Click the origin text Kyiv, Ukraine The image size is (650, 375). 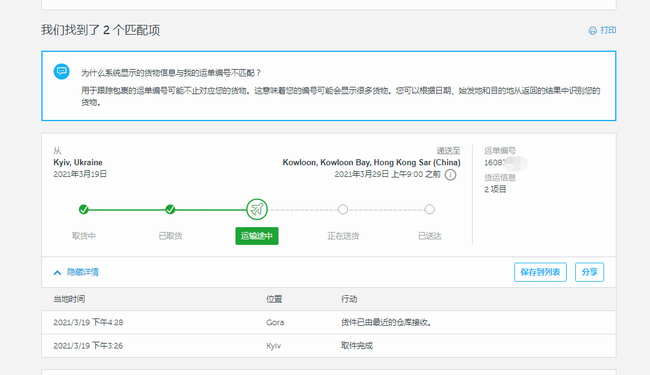coord(78,162)
